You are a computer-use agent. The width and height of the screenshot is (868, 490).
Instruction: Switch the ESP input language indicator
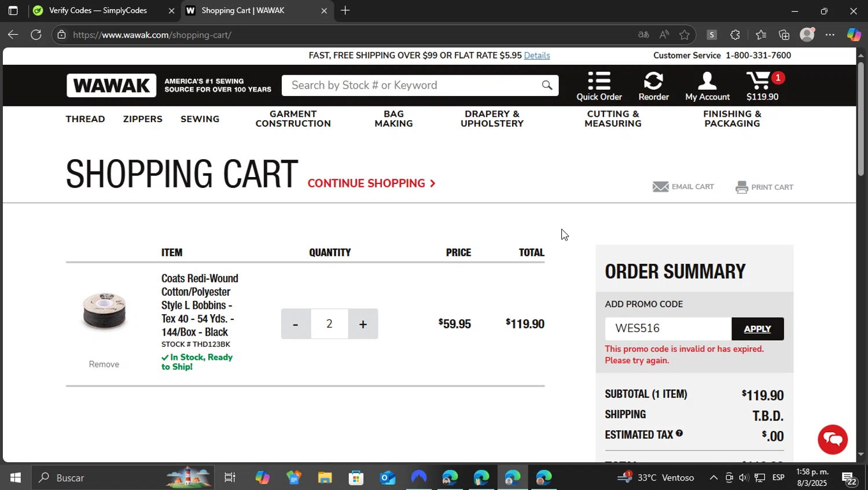pyautogui.click(x=778, y=478)
